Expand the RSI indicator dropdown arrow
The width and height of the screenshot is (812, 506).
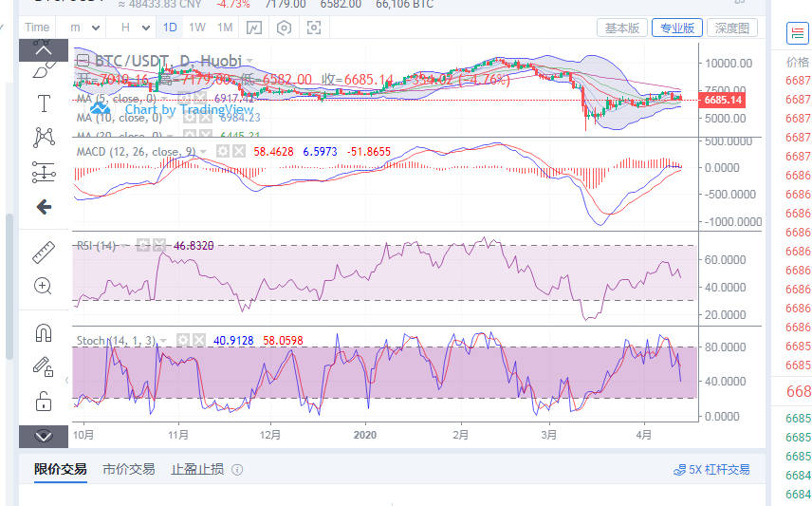tap(123, 246)
